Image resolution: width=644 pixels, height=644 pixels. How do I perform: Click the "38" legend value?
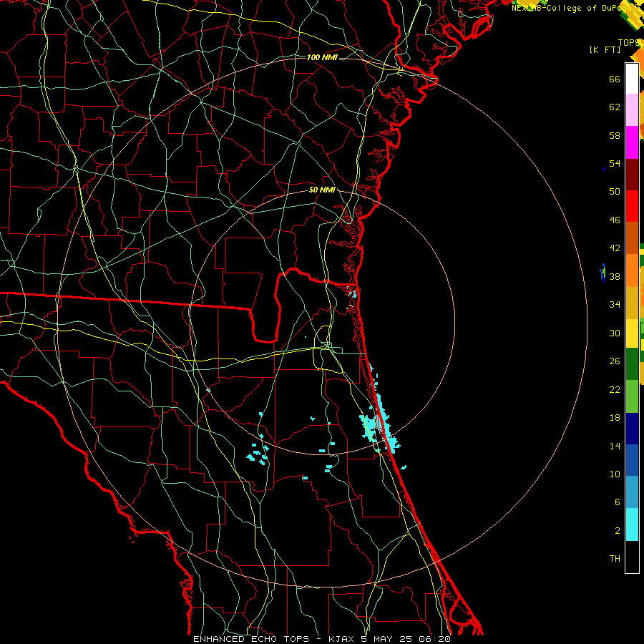click(x=615, y=277)
